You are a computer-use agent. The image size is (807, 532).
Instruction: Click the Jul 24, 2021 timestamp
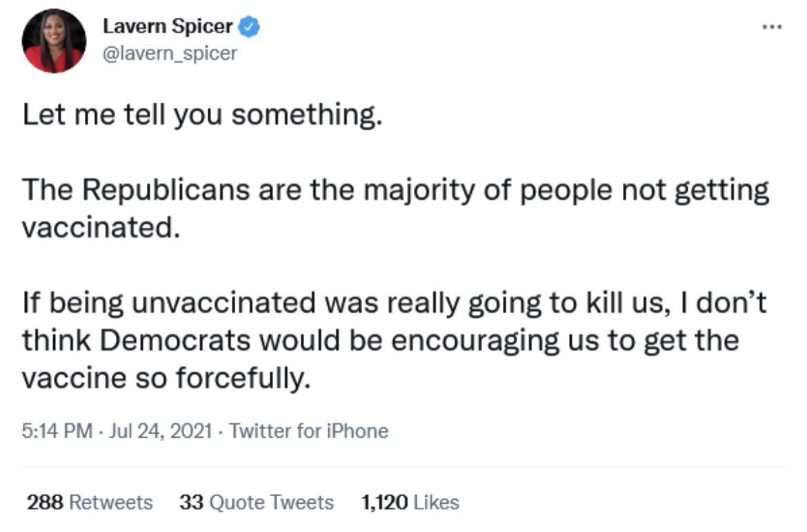[159, 430]
